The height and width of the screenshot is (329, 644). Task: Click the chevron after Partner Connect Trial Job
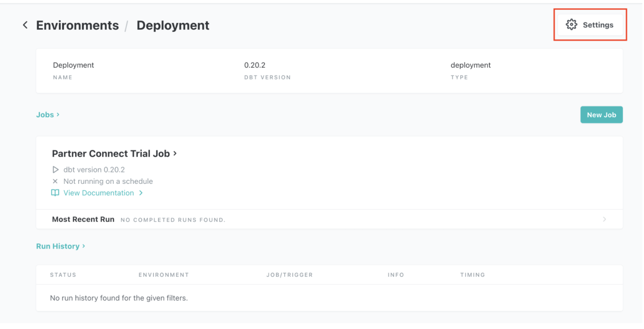[175, 153]
